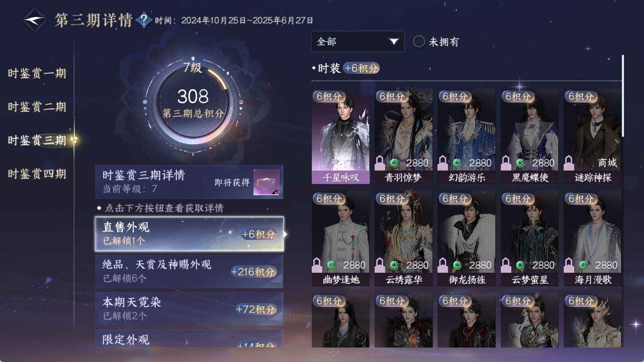Switch to 时鉴赏四期 tab
The height and width of the screenshot is (362, 644).
click(37, 174)
